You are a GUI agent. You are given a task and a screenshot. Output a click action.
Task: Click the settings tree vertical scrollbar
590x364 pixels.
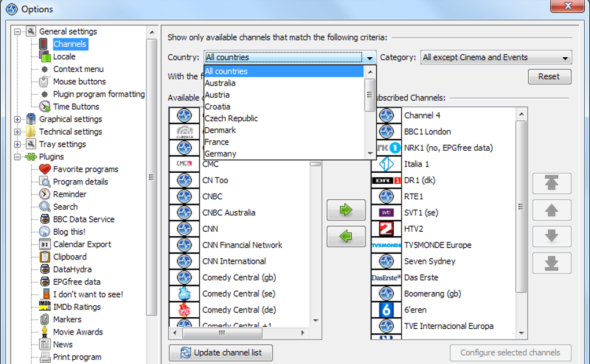pos(152,177)
